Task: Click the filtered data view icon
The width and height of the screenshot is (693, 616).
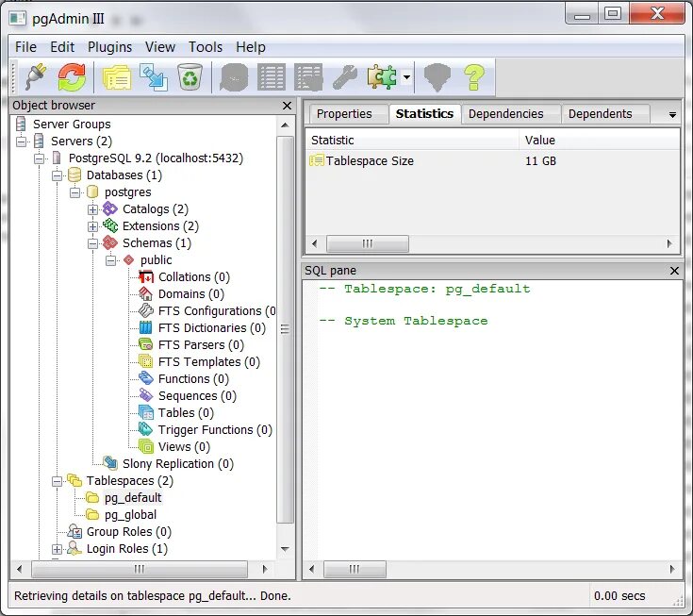Action: pyautogui.click(x=308, y=78)
